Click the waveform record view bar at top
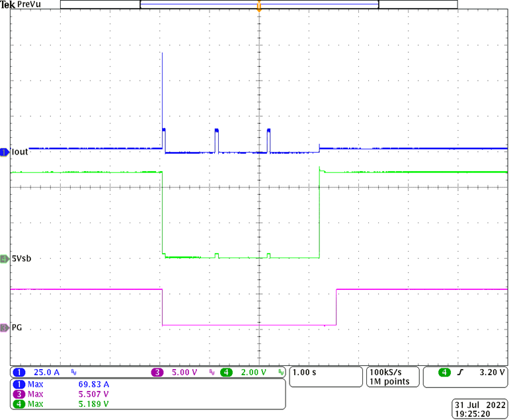 click(x=258, y=4)
